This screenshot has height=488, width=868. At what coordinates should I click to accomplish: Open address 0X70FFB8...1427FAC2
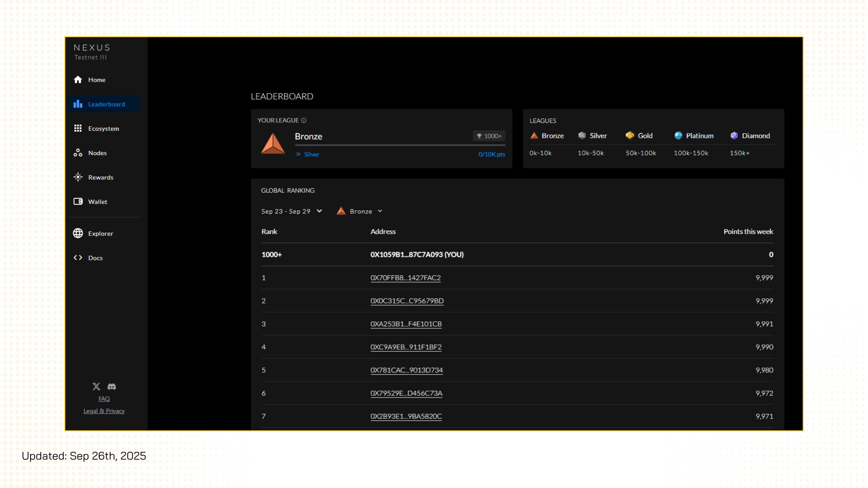point(405,278)
